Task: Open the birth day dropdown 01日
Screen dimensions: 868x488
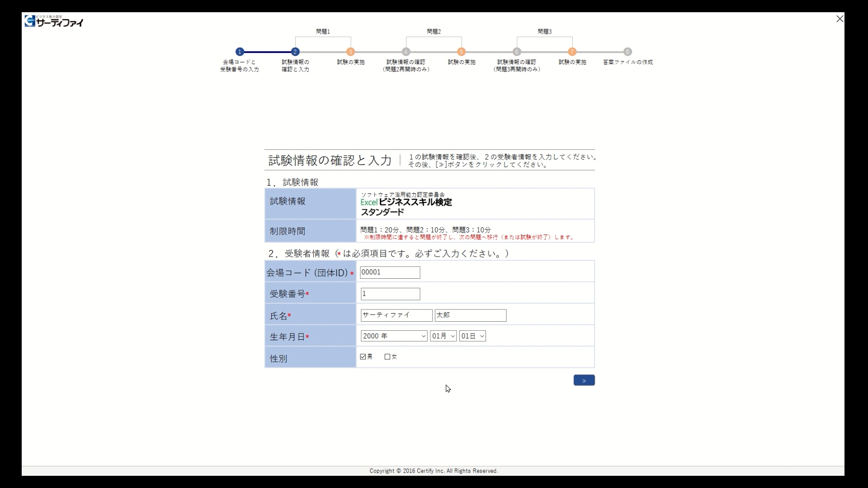Action: (x=472, y=336)
